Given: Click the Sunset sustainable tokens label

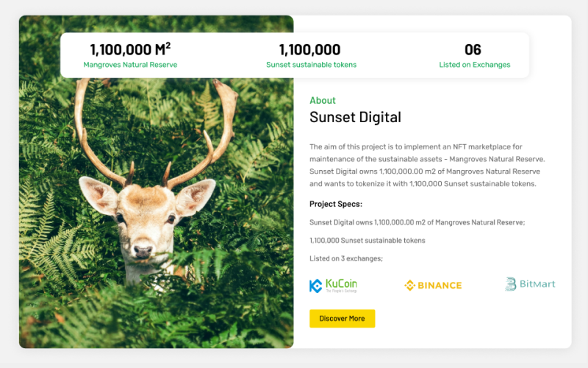Looking at the screenshot, I should [311, 65].
